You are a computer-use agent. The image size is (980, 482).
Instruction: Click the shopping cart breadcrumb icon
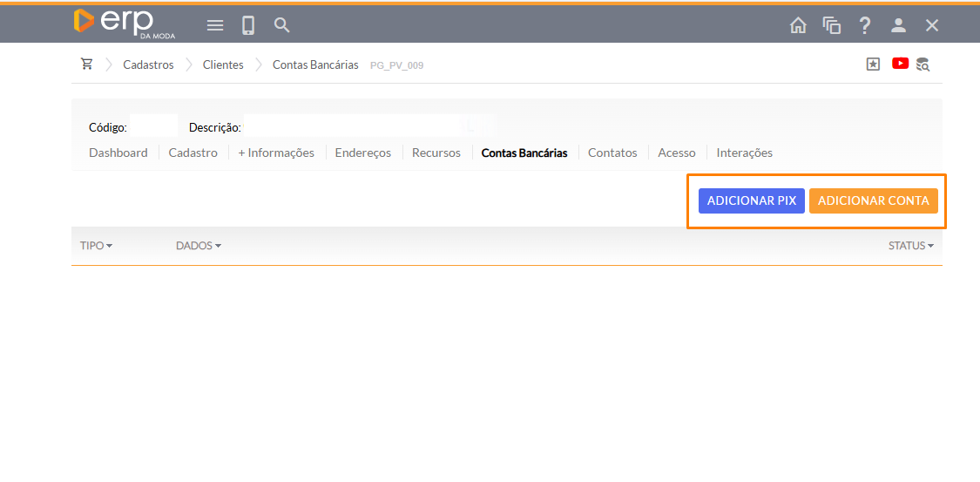(x=86, y=64)
